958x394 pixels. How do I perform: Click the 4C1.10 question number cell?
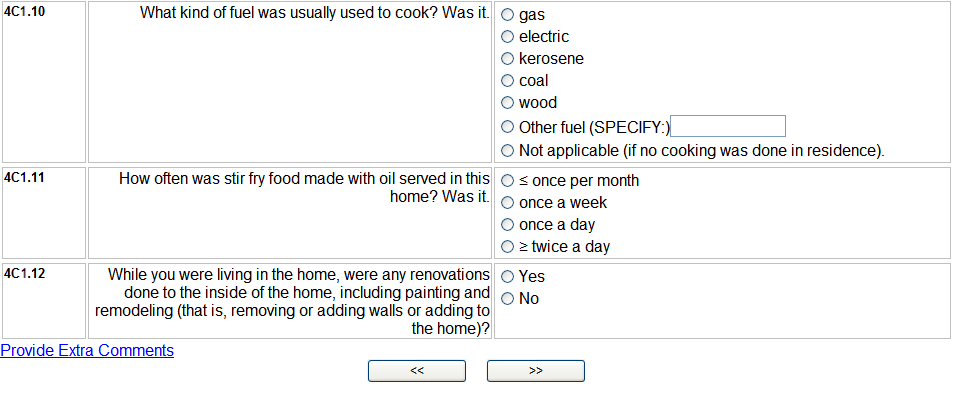pyautogui.click(x=44, y=82)
